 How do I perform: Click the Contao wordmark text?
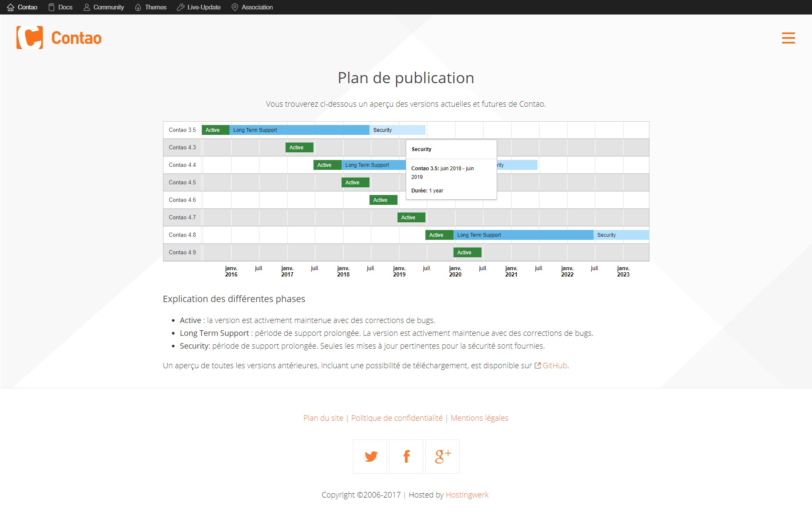pos(76,38)
